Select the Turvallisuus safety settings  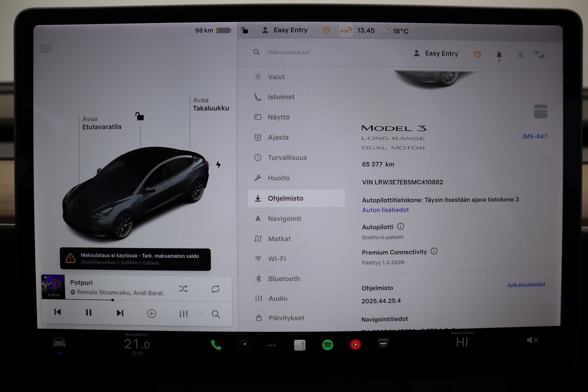pos(287,158)
